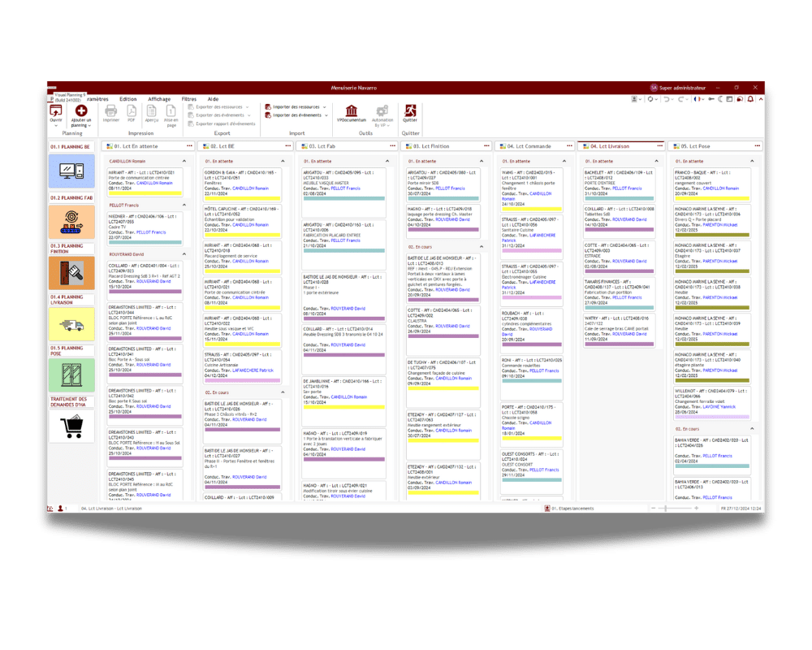
Task: Click the Quitter exit icon
Action: tap(409, 110)
